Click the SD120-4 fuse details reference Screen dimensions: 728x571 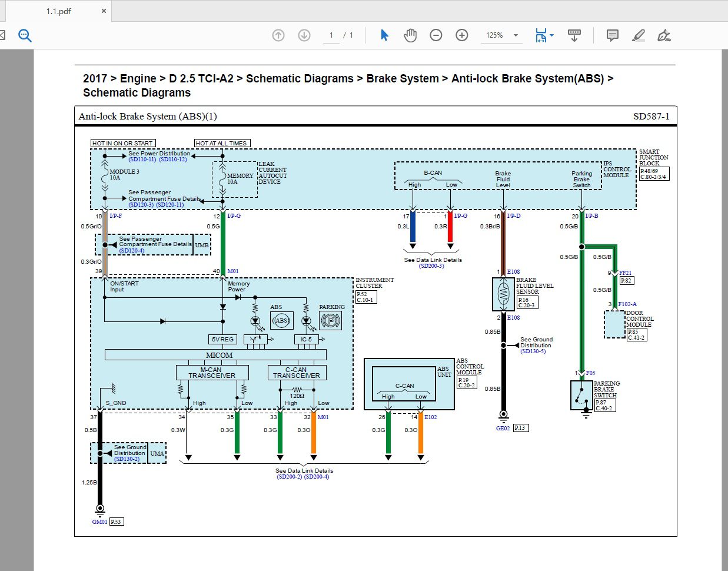[132, 251]
